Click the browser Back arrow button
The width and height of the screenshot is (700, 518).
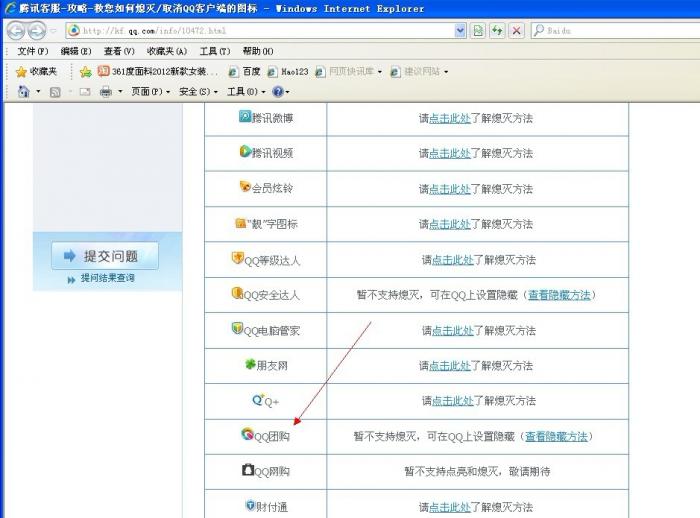click(15, 30)
